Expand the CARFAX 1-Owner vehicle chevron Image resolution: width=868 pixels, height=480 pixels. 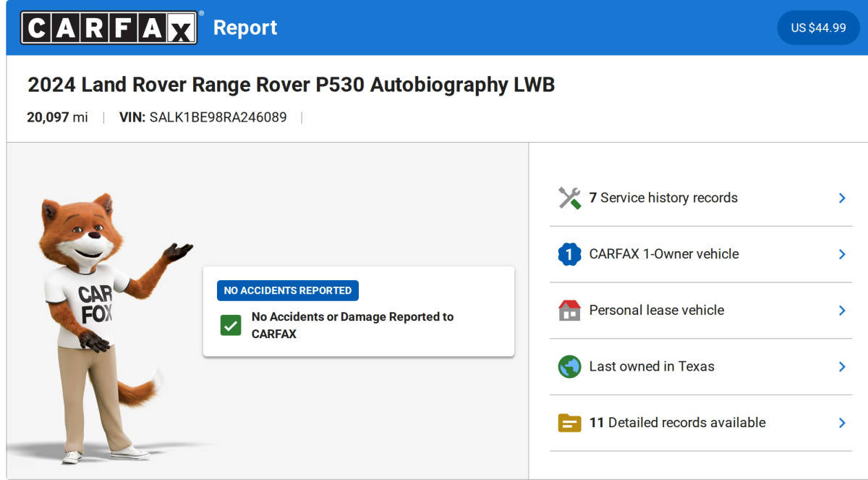[842, 254]
